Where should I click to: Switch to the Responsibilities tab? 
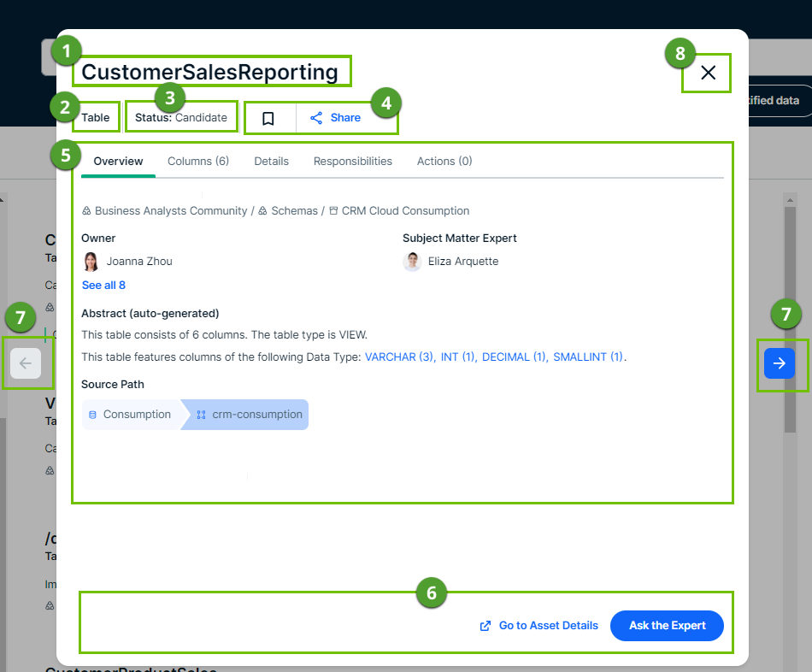(352, 161)
